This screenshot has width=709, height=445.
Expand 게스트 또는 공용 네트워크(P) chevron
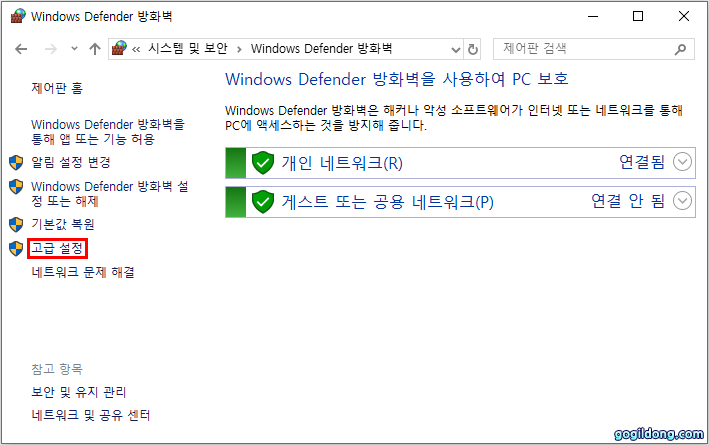(x=682, y=201)
